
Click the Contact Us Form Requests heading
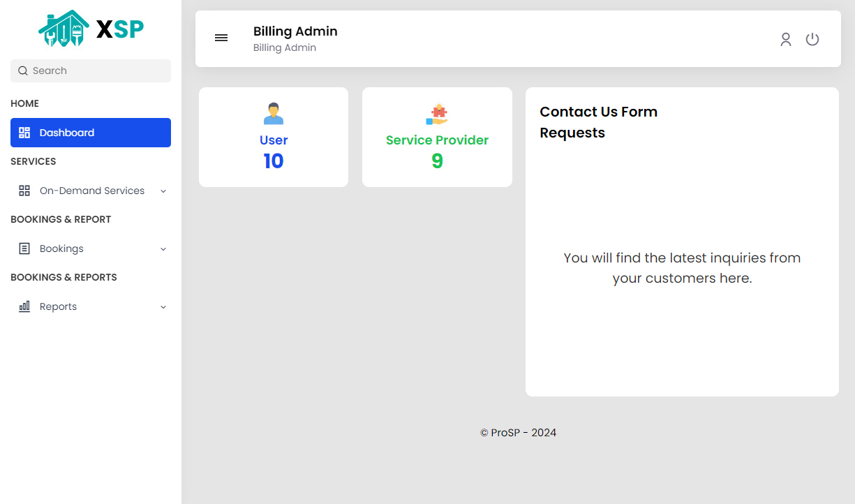(599, 122)
